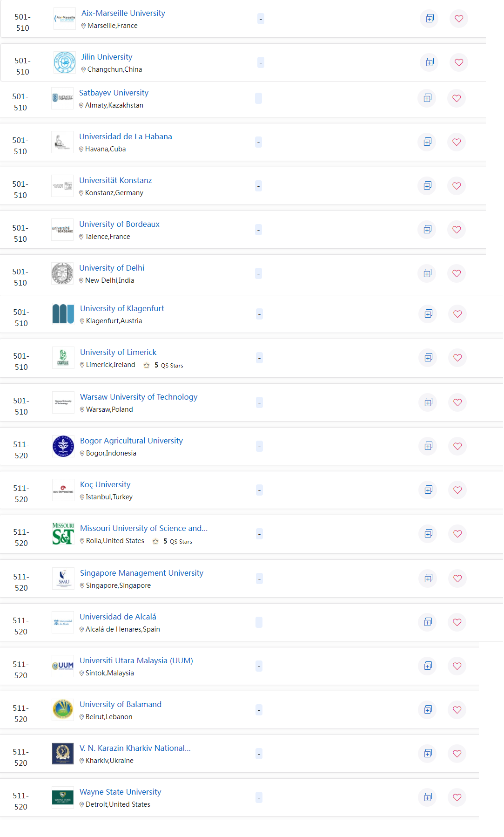Screen dimensions: 504x837
Task: Heart Warsaw University of Technology
Action: 457,402
